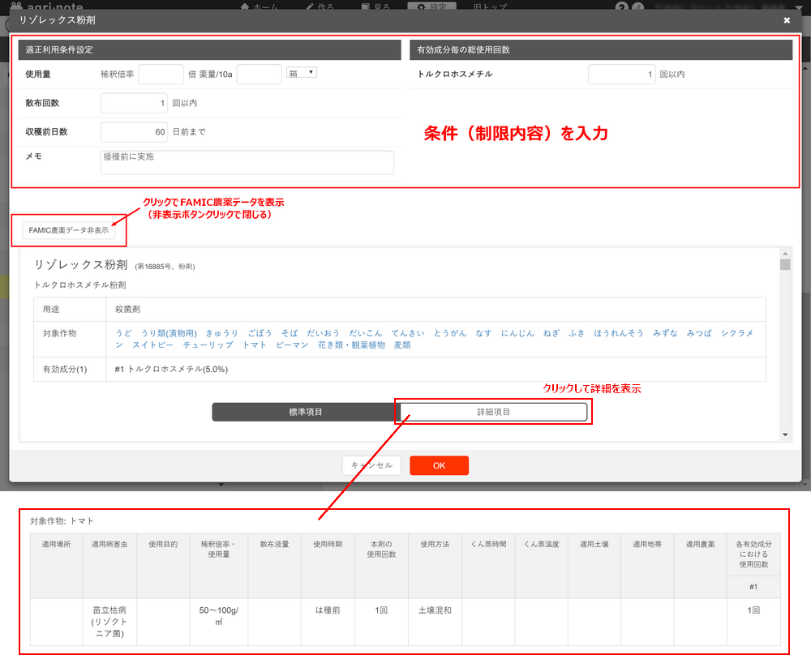Open the とうがん crop link
811x672 pixels.
(x=450, y=333)
